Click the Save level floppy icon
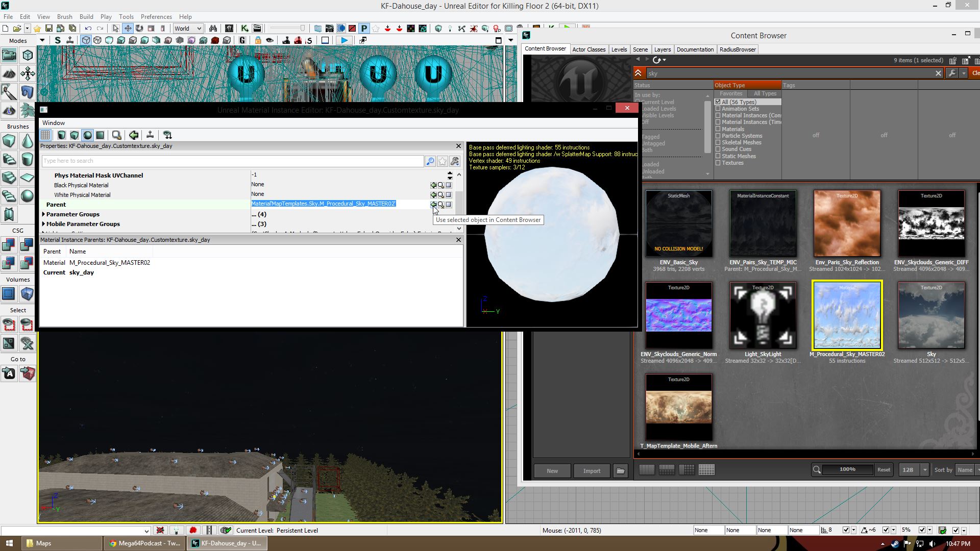 point(49,29)
